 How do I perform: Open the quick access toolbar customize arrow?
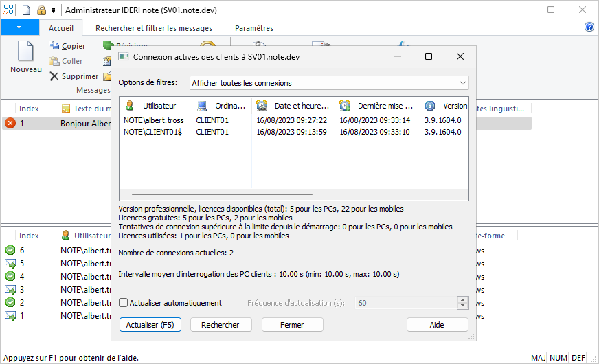[53, 10]
